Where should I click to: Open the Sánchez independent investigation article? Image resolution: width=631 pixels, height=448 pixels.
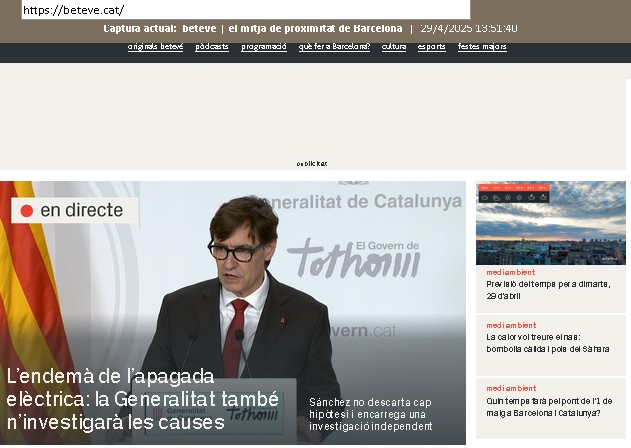(x=370, y=414)
